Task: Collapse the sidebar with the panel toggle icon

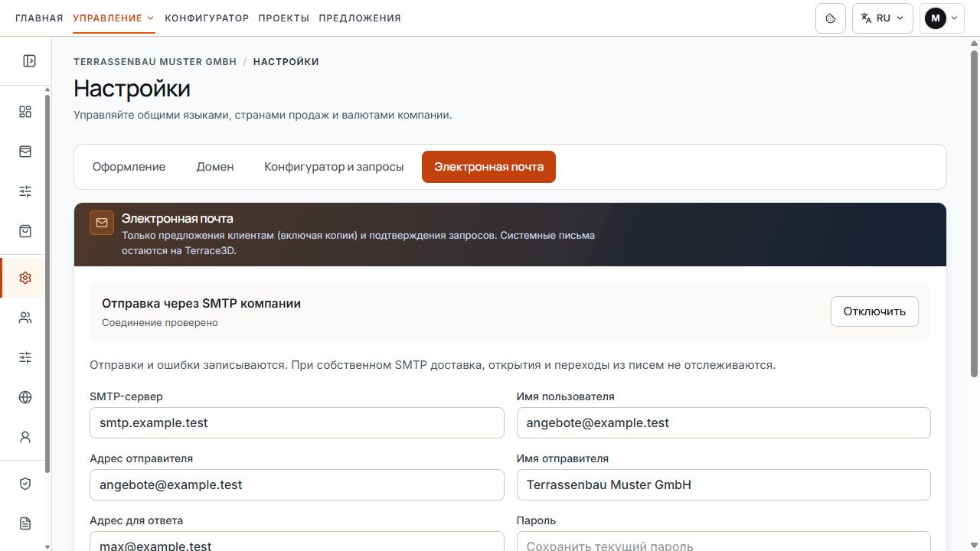Action: (x=29, y=61)
